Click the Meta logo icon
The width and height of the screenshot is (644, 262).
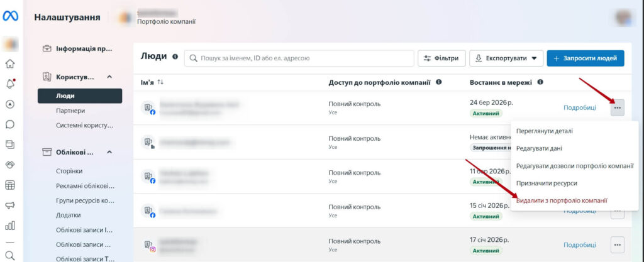11,17
